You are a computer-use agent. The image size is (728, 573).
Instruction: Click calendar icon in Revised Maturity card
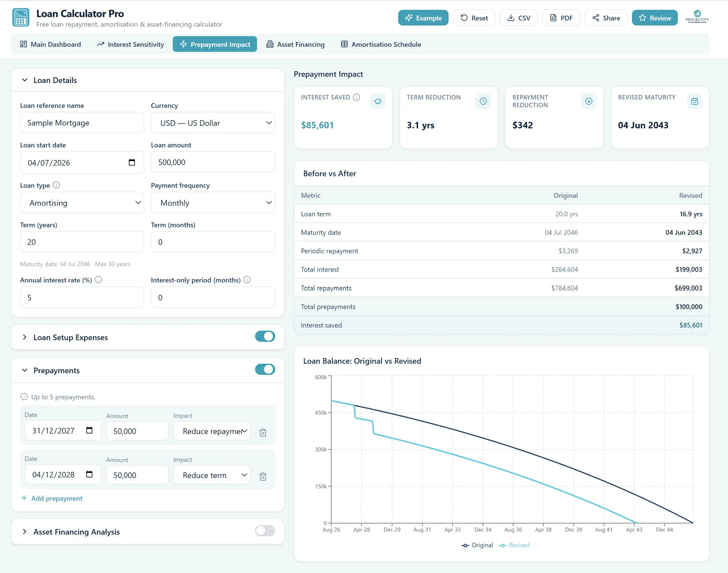pos(694,101)
